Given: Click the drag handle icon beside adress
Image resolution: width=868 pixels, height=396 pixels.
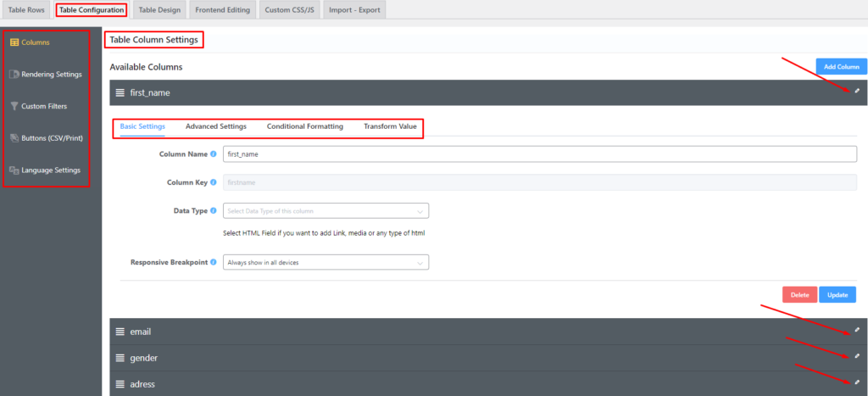Looking at the screenshot, I should pos(120,384).
